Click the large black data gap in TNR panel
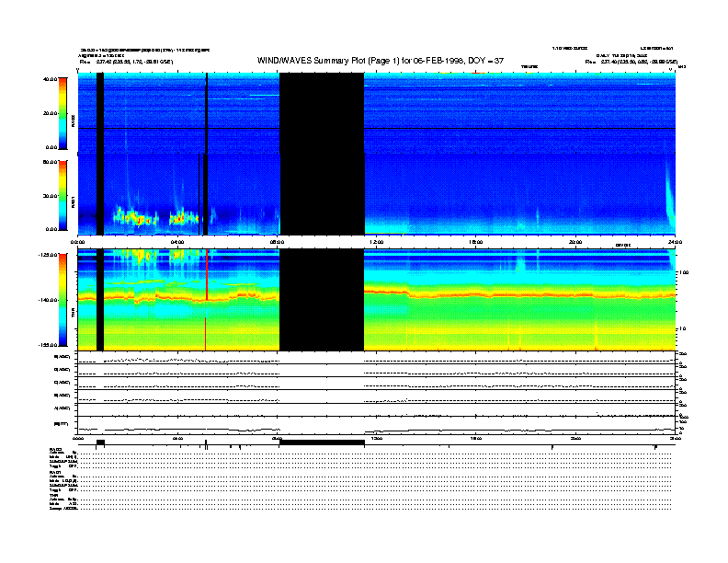 click(x=322, y=300)
